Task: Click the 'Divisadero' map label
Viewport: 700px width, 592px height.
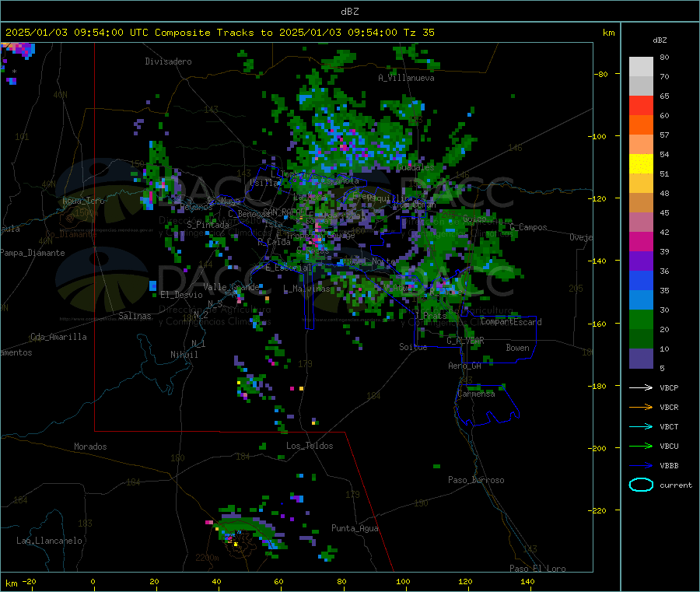Action: point(168,61)
